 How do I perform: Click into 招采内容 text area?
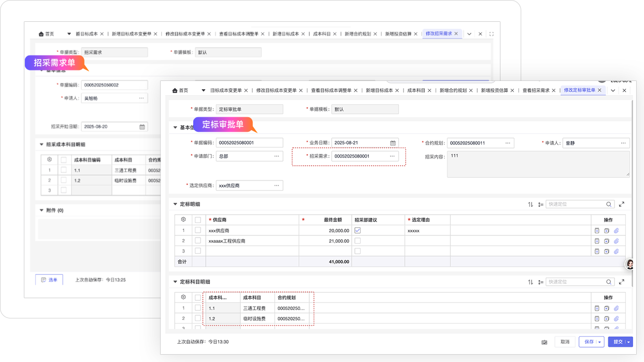(x=538, y=164)
